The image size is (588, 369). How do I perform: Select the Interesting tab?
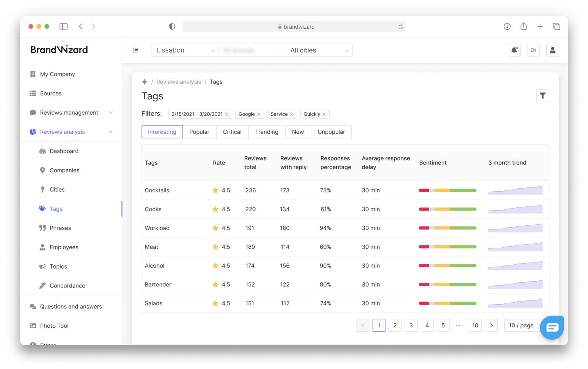[x=162, y=132]
